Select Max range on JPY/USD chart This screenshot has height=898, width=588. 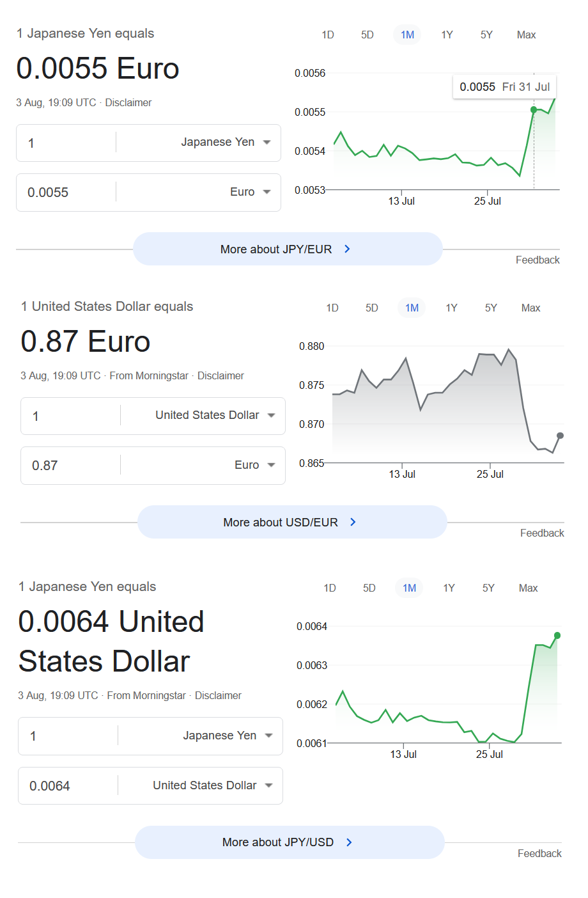(x=528, y=588)
